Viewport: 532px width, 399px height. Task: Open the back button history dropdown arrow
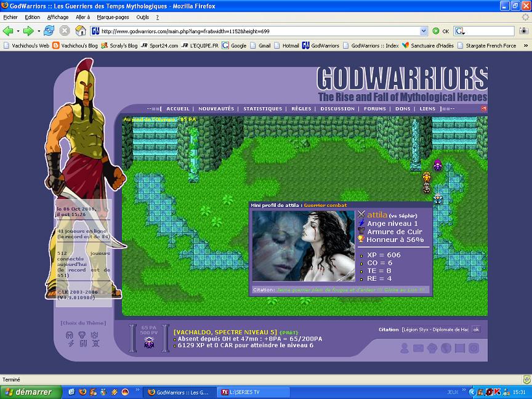[18, 31]
